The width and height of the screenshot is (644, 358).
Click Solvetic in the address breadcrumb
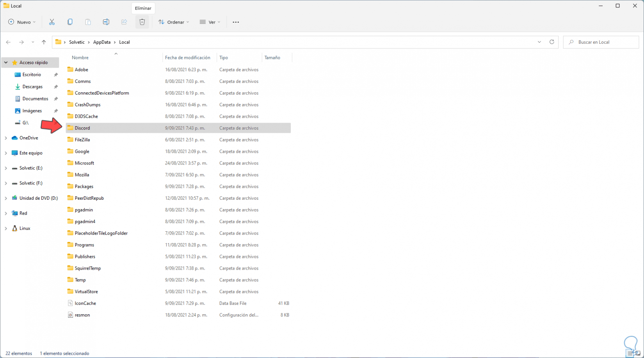point(77,42)
